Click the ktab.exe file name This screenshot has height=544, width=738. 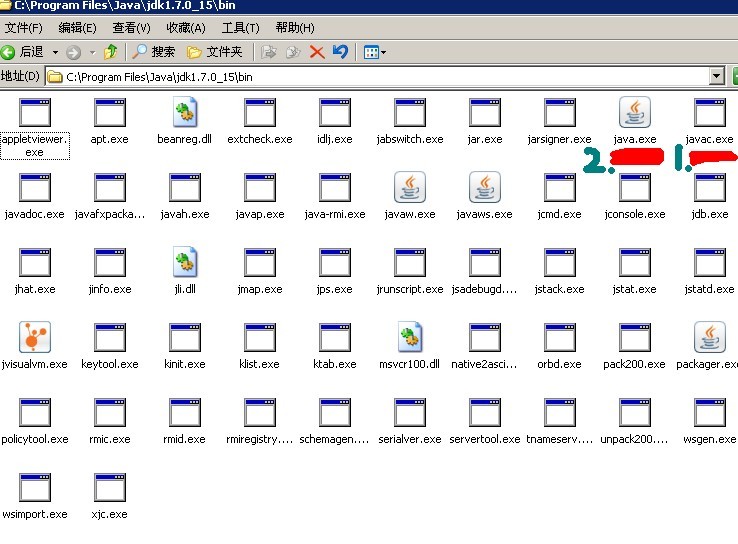[x=334, y=364]
